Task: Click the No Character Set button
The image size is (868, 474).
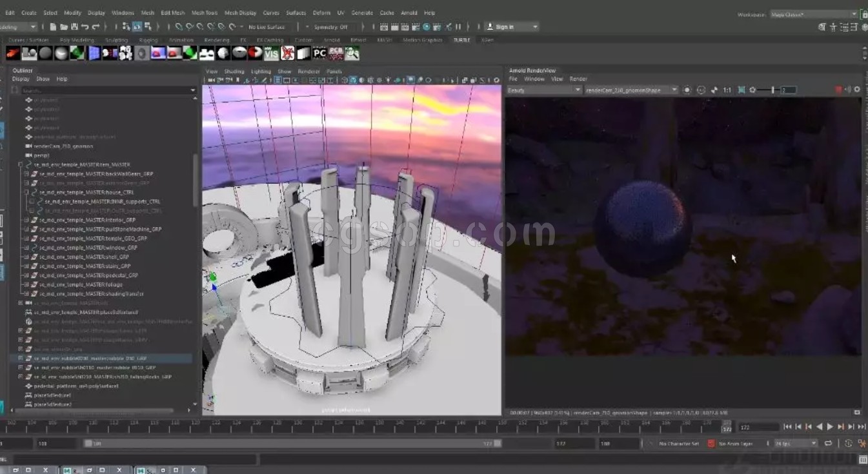Action: click(679, 444)
